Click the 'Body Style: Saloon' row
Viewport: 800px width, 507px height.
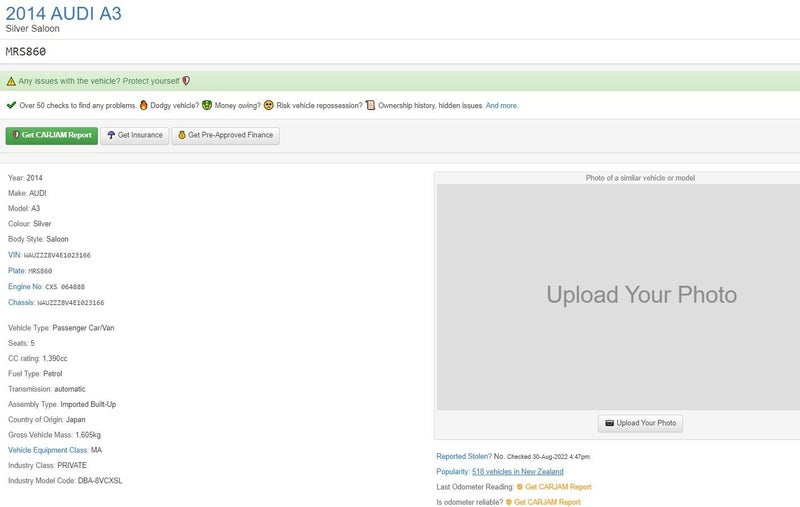click(x=38, y=239)
